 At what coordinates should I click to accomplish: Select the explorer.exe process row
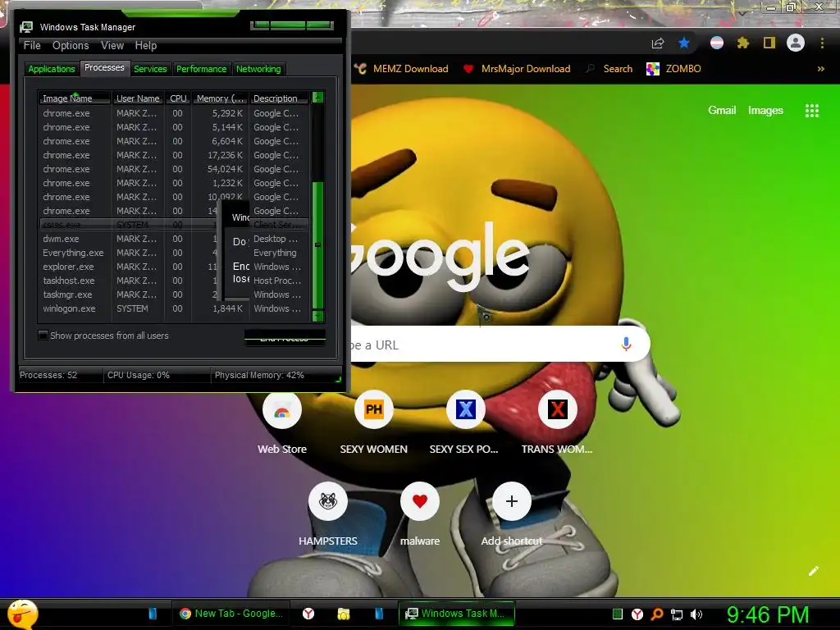pyautogui.click(x=174, y=267)
